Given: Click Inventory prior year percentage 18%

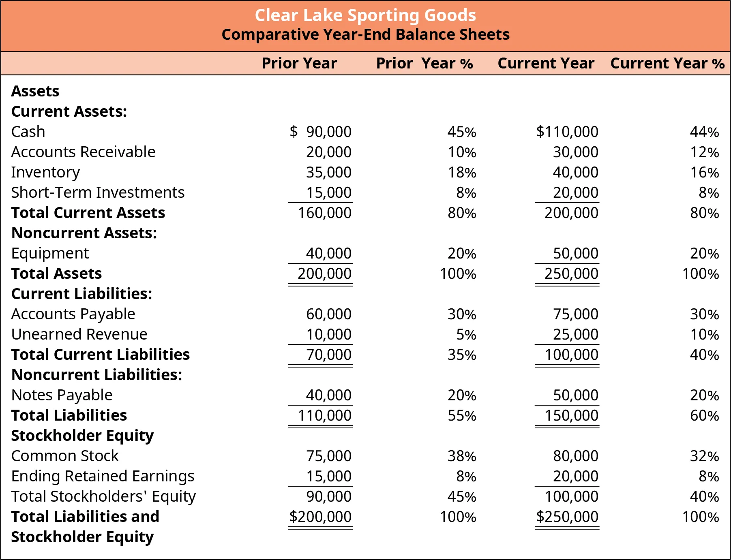Looking at the screenshot, I should coord(462,173).
